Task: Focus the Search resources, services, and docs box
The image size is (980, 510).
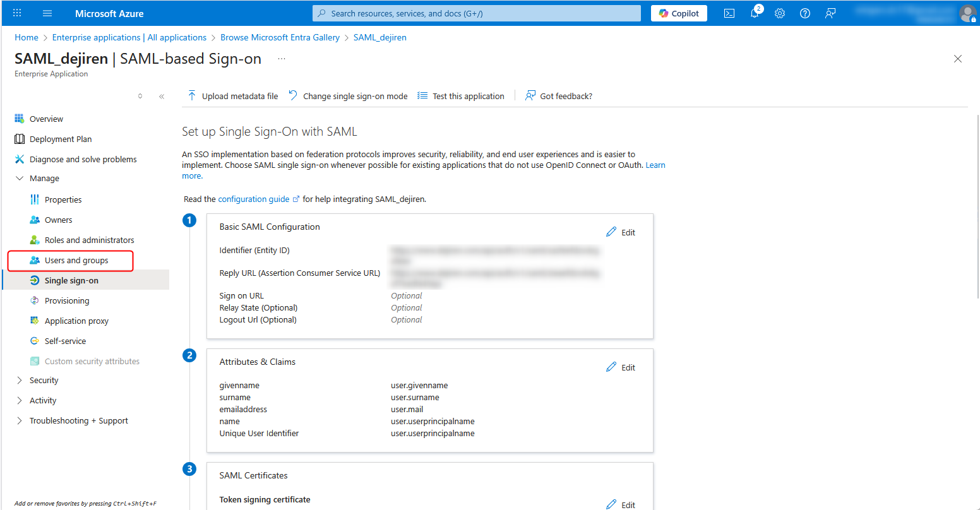Action: [477, 13]
